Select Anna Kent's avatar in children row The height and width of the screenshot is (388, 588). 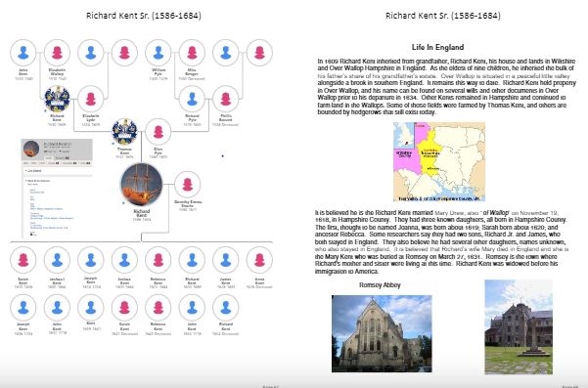pos(259,260)
